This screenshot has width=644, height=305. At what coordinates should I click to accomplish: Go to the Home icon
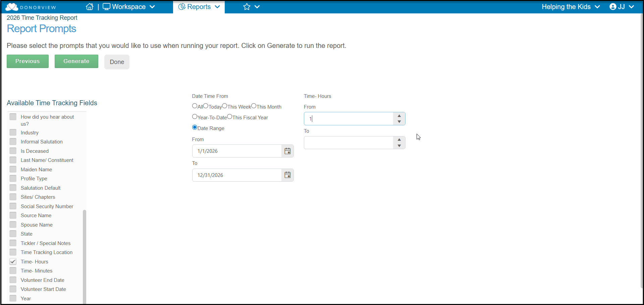(x=90, y=7)
